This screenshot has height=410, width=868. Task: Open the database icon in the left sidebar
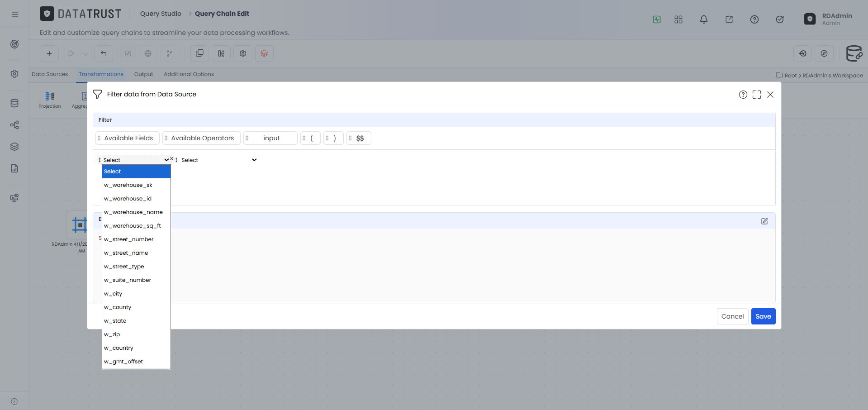pyautogui.click(x=14, y=103)
